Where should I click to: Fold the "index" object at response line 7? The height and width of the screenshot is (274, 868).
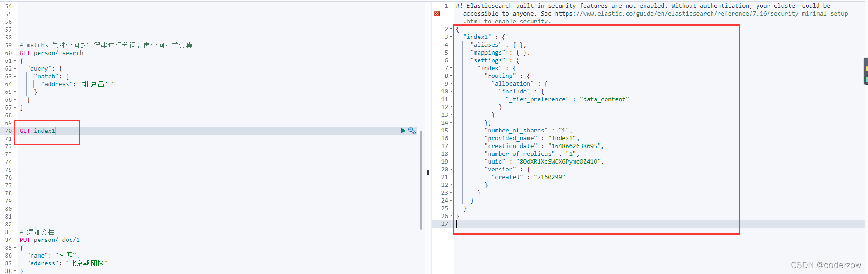pos(451,68)
